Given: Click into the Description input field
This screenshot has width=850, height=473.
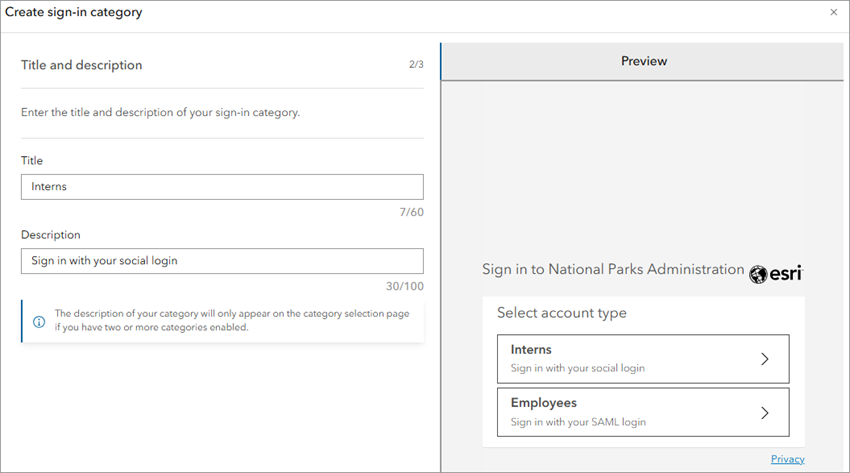Looking at the screenshot, I should [222, 261].
